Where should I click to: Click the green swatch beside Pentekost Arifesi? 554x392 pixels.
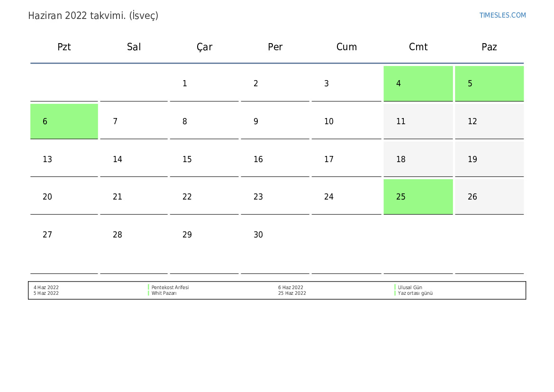click(x=148, y=287)
